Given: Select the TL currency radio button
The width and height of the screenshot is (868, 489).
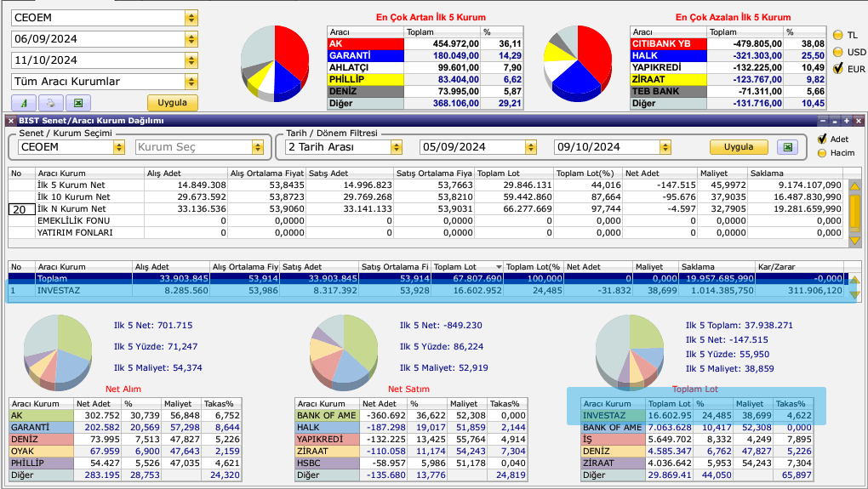Looking at the screenshot, I should click(837, 35).
